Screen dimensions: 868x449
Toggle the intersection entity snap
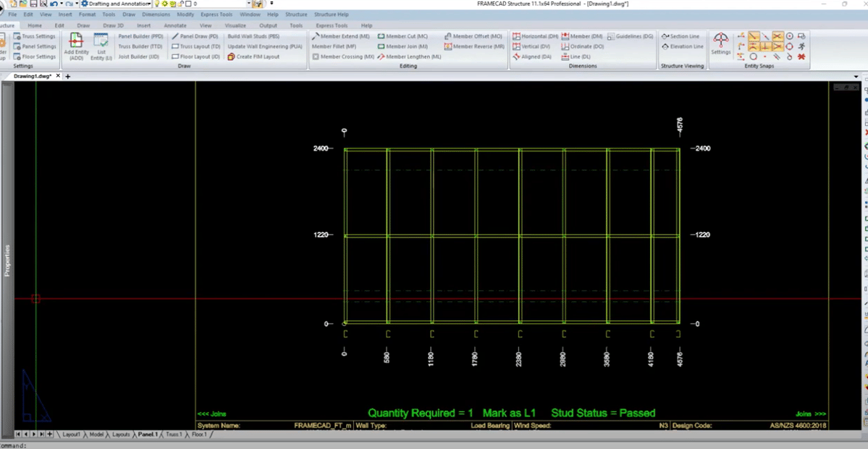[777, 36]
